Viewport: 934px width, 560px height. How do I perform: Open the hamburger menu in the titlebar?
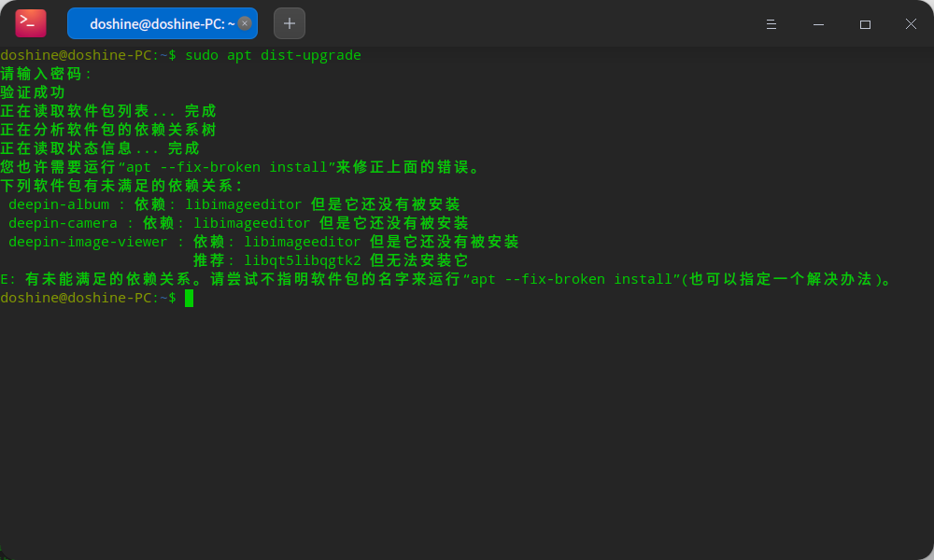[771, 23]
